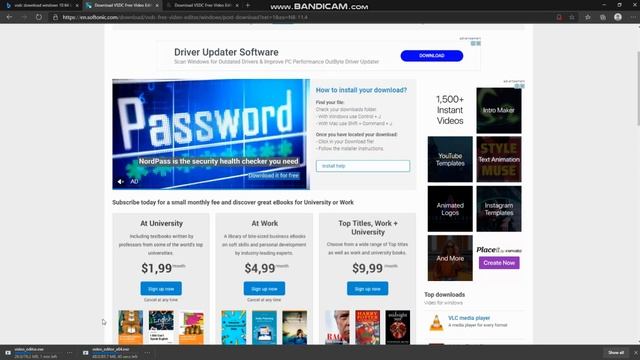Switch to the Bing search tab

point(41,6)
